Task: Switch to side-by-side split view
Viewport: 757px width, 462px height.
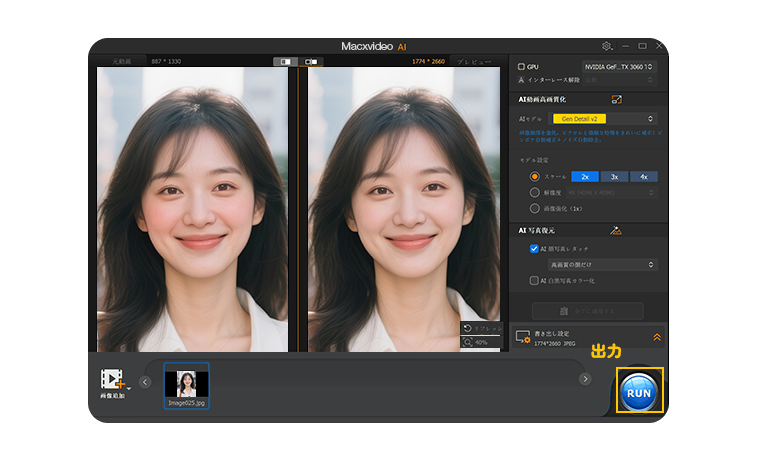Action: (286, 62)
